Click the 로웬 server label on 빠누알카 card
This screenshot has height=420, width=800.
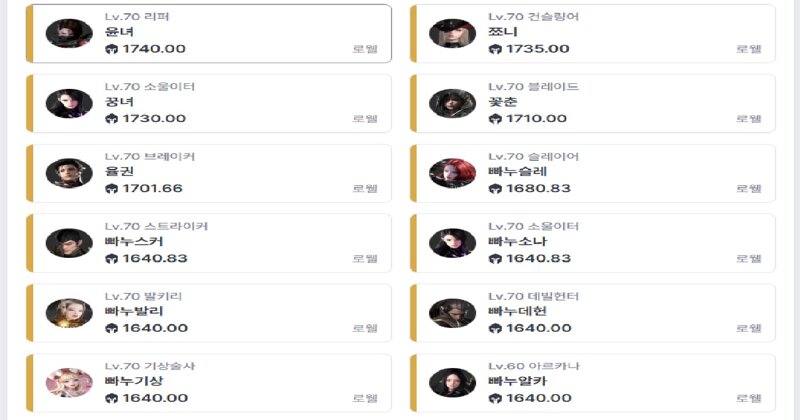pos(748,398)
